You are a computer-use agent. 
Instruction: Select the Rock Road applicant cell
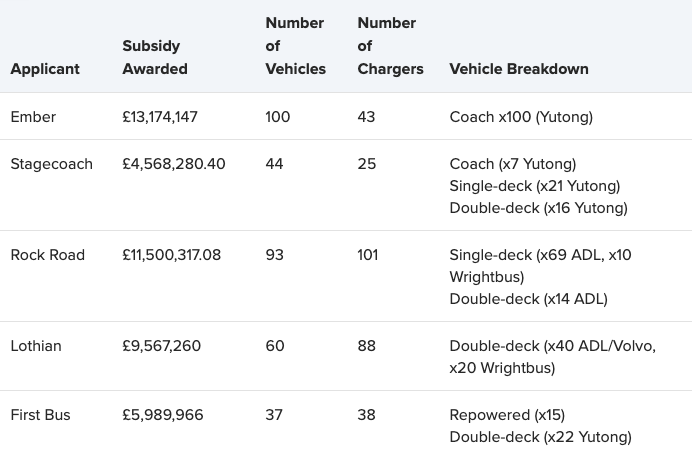[47, 255]
